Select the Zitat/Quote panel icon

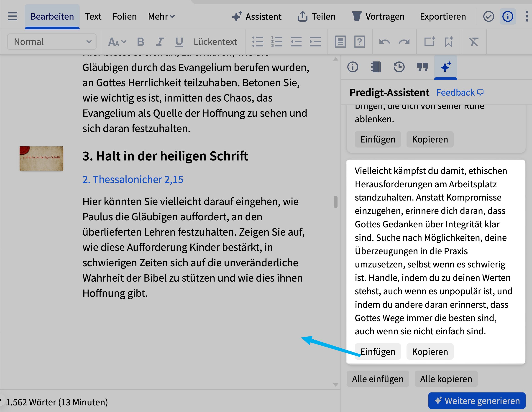click(422, 67)
